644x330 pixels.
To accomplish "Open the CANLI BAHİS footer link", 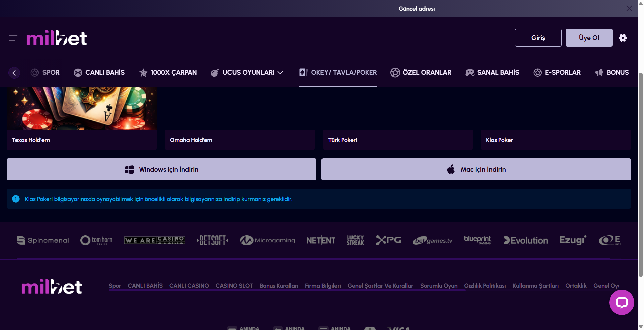I will 145,286.
